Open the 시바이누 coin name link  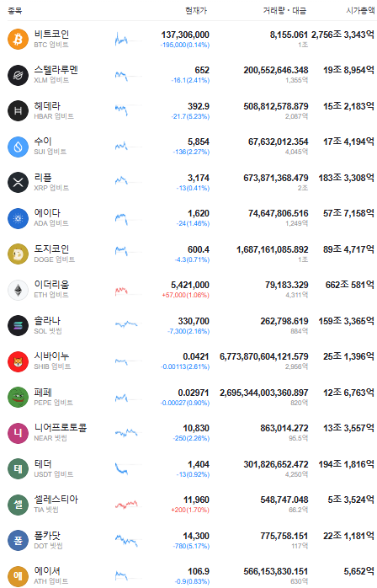point(51,356)
